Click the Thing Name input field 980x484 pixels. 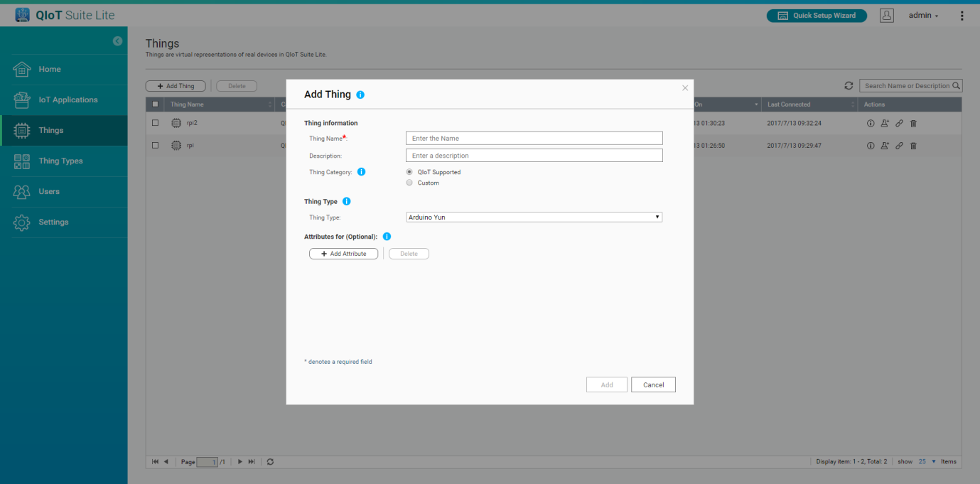click(534, 139)
